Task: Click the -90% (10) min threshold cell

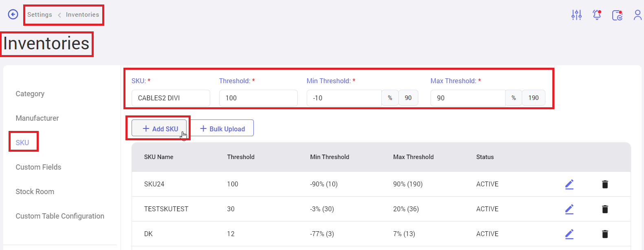Action: pyautogui.click(x=324, y=184)
